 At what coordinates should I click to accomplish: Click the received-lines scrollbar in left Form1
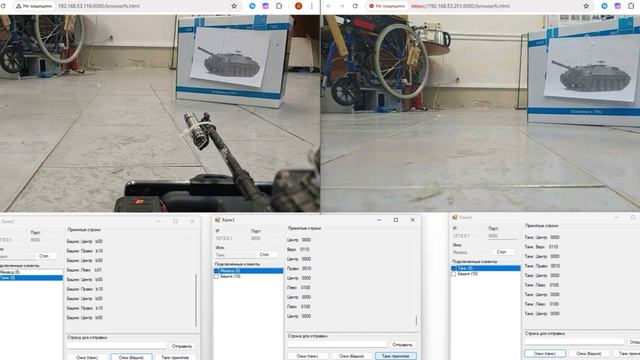196,300
